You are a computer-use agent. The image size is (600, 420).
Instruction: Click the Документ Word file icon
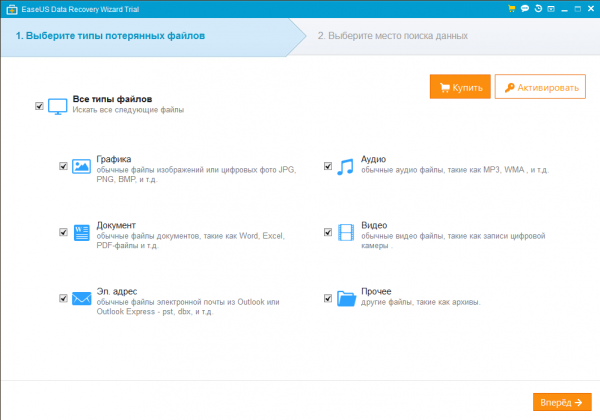click(x=82, y=233)
